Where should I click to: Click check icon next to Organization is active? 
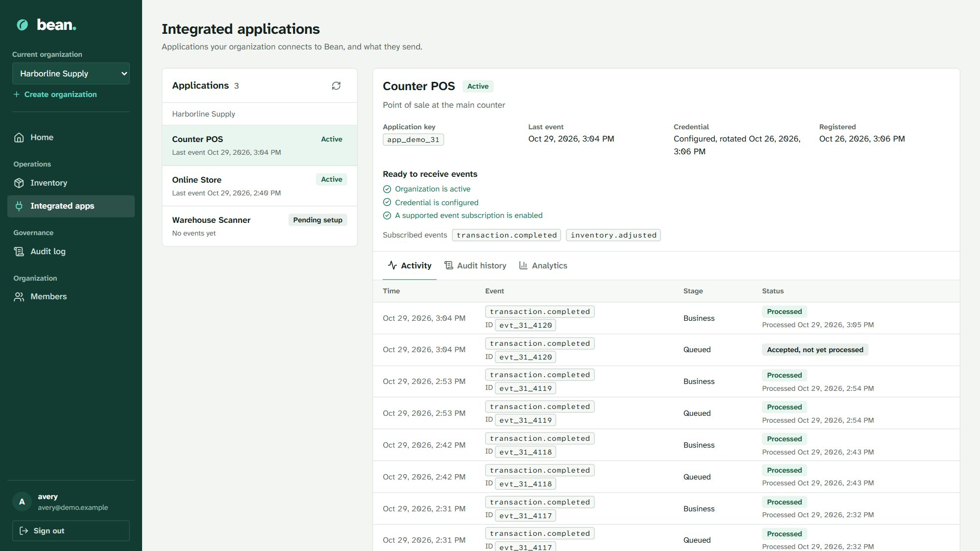coord(387,189)
